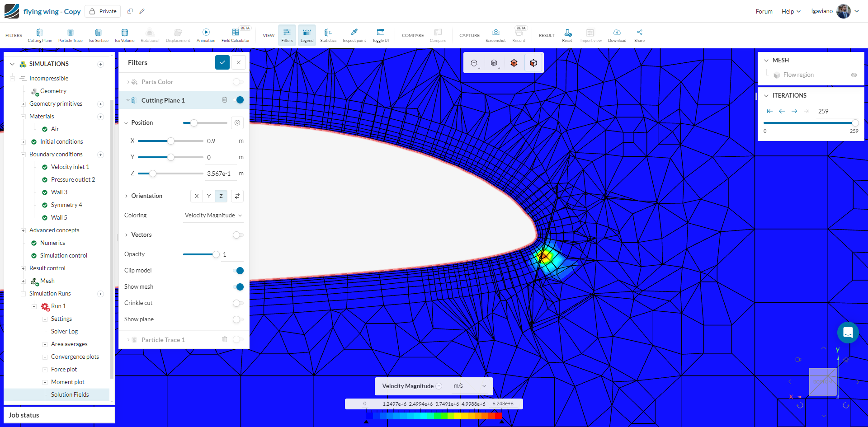The height and width of the screenshot is (427, 868).
Task: Select Convergence plots in the tree
Action: click(75, 357)
